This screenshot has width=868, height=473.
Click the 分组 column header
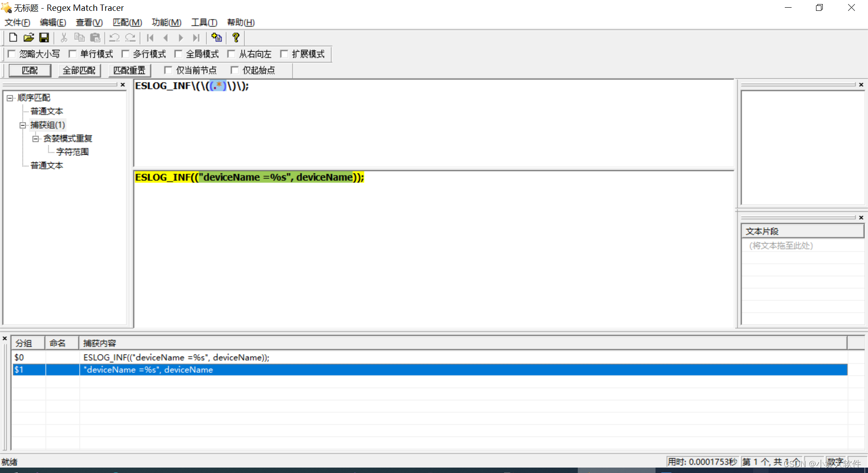pyautogui.click(x=28, y=343)
